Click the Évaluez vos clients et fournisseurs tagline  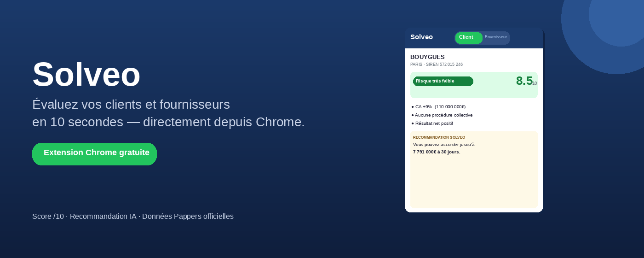[x=131, y=105]
